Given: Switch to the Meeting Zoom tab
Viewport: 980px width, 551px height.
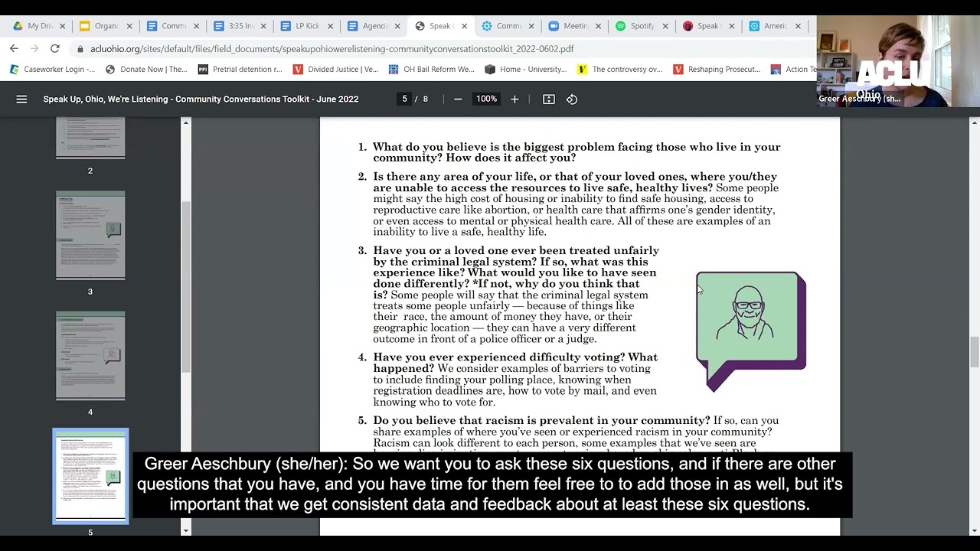Looking at the screenshot, I should point(575,26).
